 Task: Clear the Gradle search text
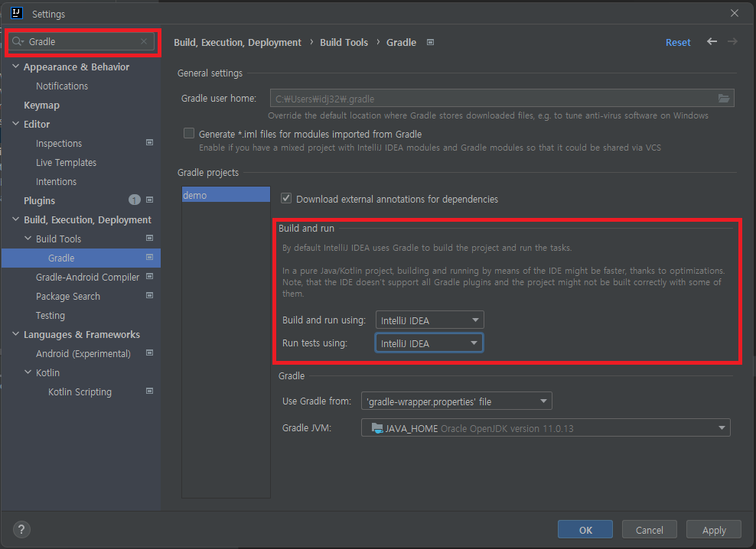tap(144, 41)
